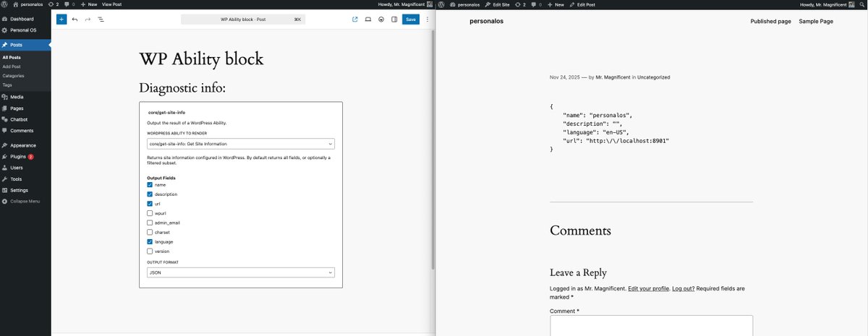The image size is (868, 336).
Task: Click Edit Post in right admin bar
Action: click(x=582, y=4)
